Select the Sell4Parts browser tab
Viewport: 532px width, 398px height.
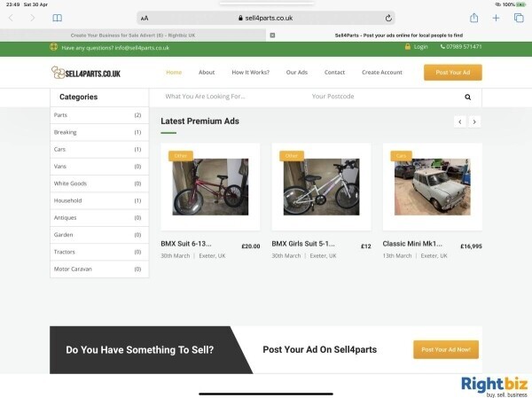tap(399, 35)
